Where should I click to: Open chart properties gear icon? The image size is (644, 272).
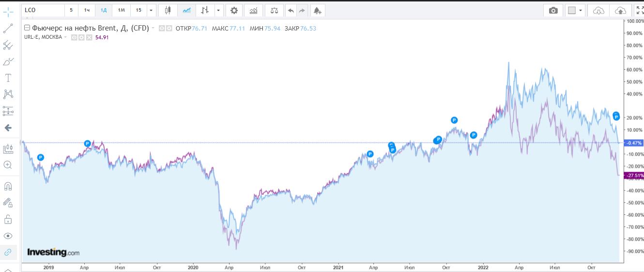(234, 10)
